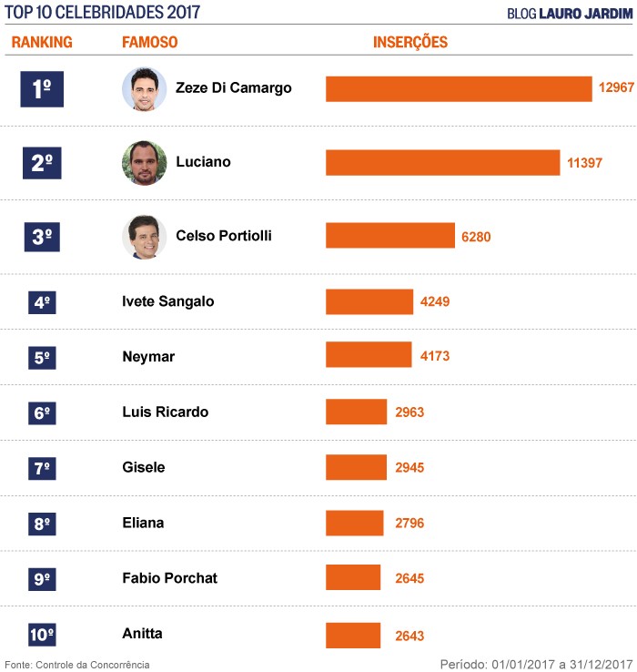
Task: Click Celso Portiolli's profile photo
Action: point(144,237)
